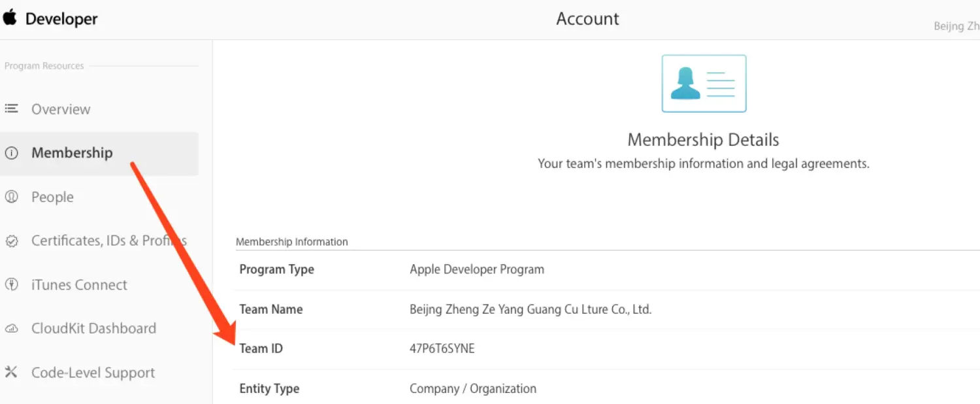Click the Program Resources label
980x404 pixels.
(x=44, y=66)
